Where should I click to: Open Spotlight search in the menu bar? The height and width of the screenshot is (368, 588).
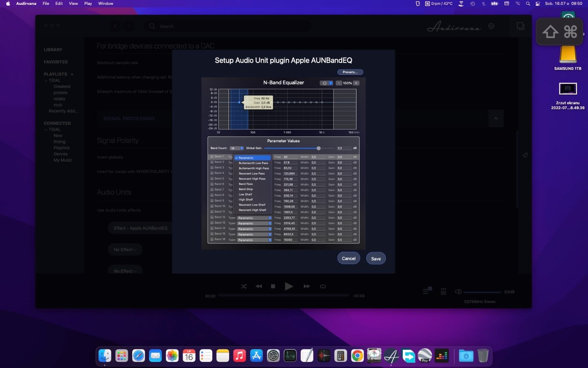(x=528, y=4)
